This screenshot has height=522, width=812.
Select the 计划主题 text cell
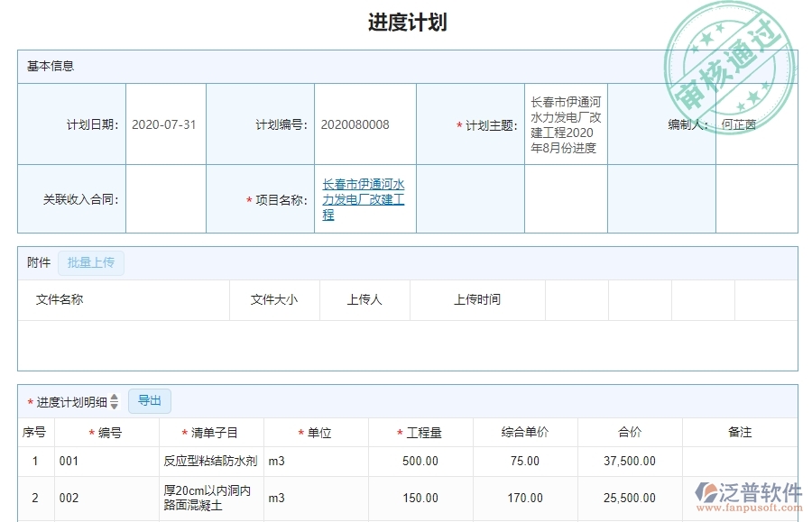click(564, 124)
